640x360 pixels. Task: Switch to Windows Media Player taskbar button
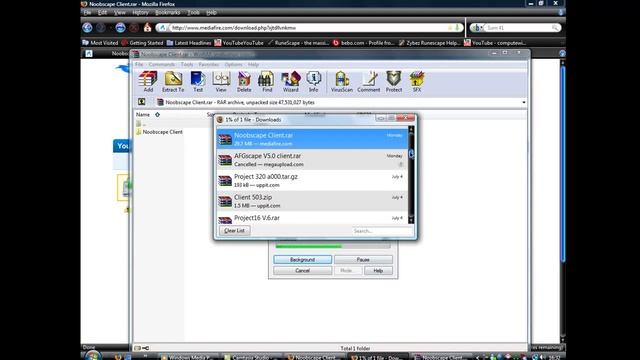coord(187,357)
